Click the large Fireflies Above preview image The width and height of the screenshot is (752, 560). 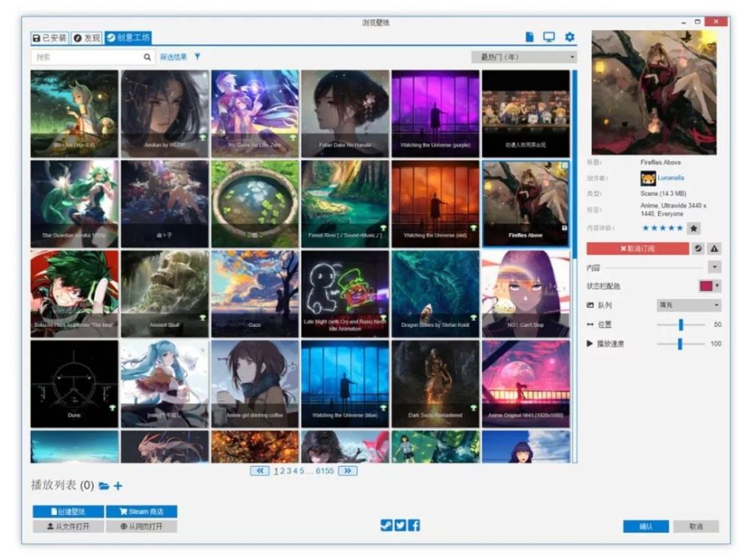(x=654, y=92)
